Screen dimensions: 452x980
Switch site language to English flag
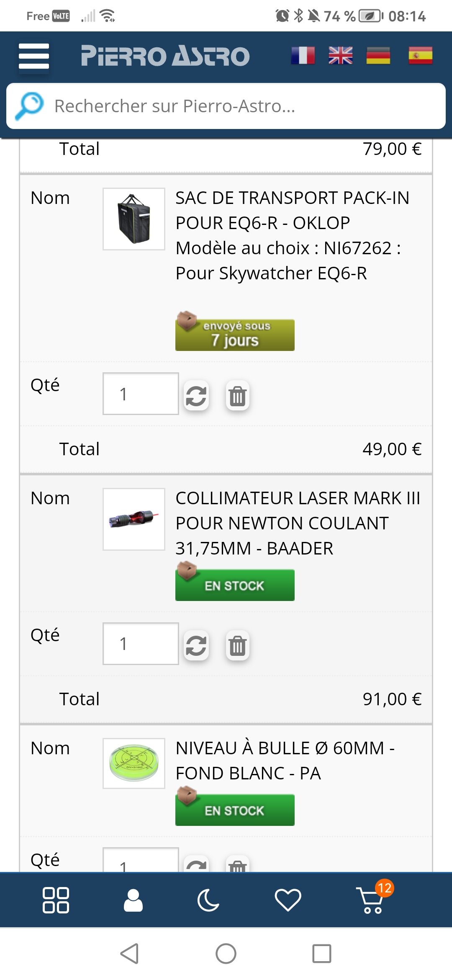pos(341,56)
